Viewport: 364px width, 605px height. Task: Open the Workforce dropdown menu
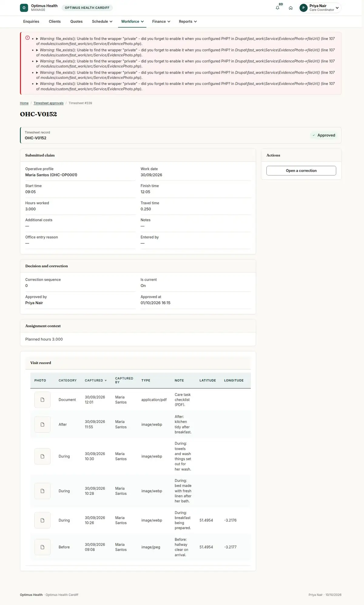click(132, 22)
